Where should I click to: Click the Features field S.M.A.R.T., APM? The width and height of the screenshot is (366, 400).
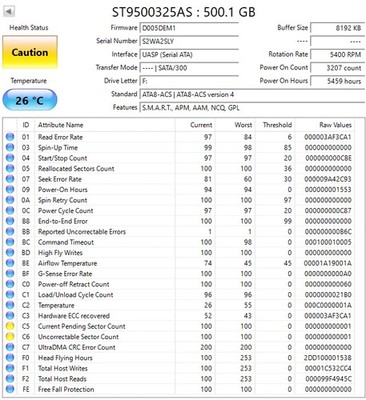tap(252, 108)
